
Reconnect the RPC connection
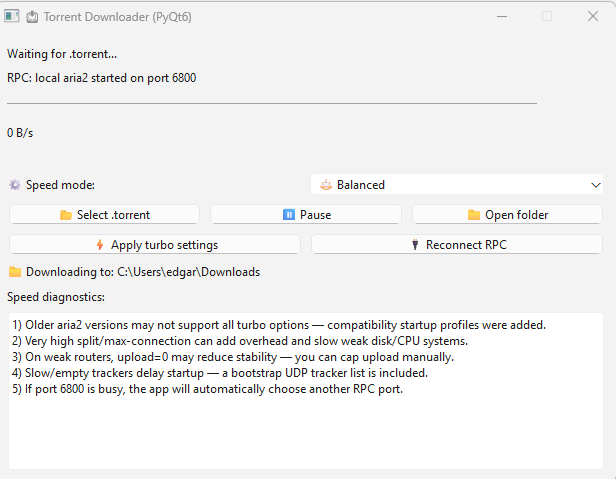coord(457,245)
